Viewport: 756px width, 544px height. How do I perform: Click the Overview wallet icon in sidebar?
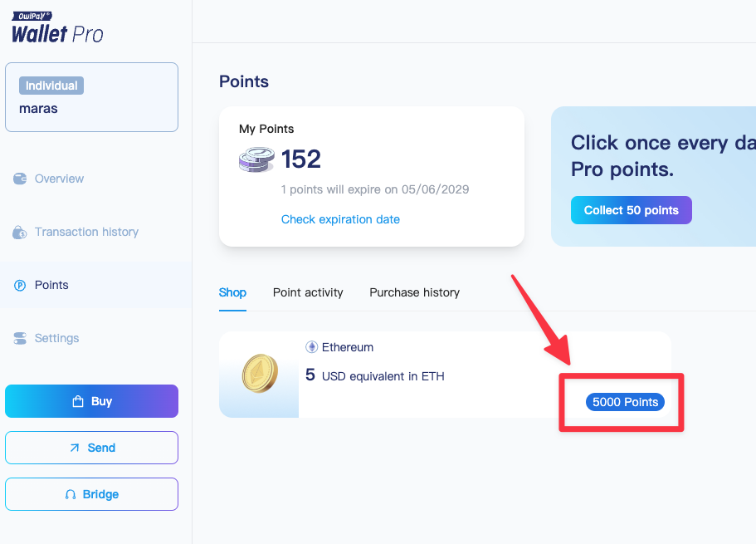tap(20, 179)
